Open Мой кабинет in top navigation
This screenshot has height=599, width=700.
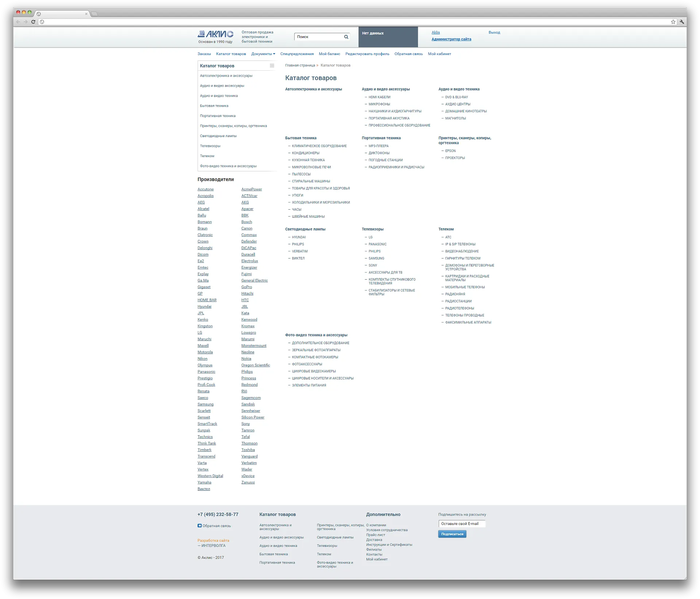[x=439, y=54]
